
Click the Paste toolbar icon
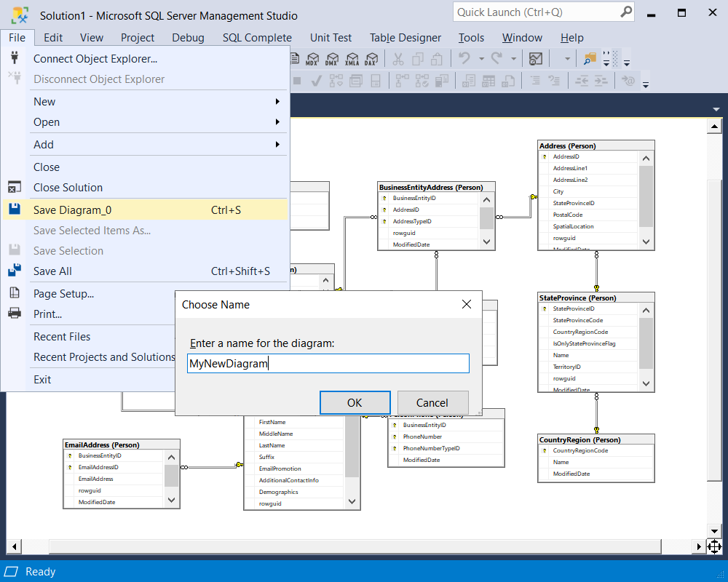[x=438, y=58]
